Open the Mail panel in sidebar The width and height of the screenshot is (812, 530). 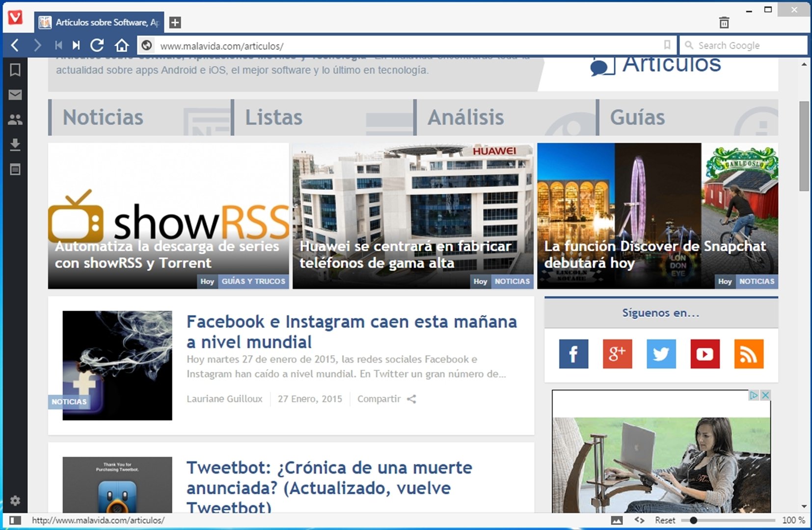point(15,95)
